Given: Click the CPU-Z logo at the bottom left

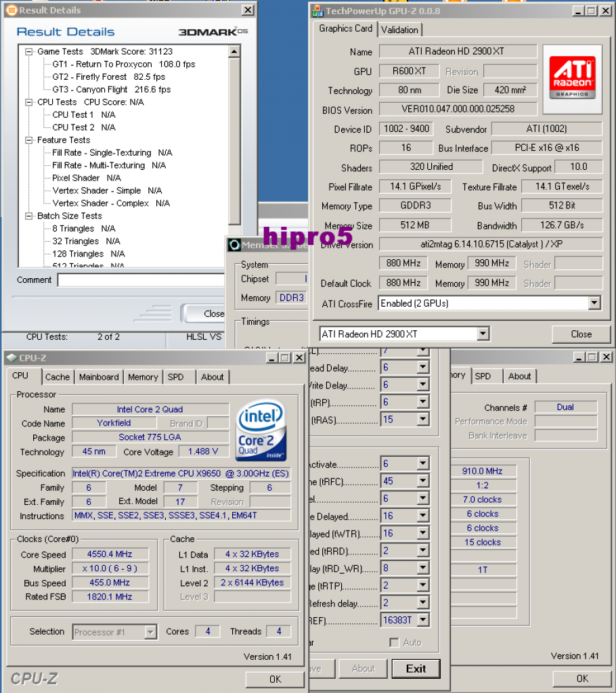Looking at the screenshot, I should (34, 678).
